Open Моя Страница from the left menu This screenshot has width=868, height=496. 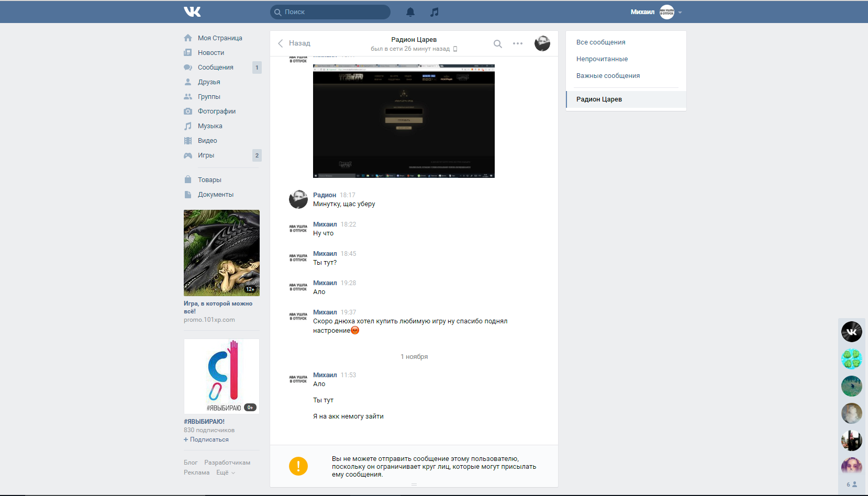220,38
